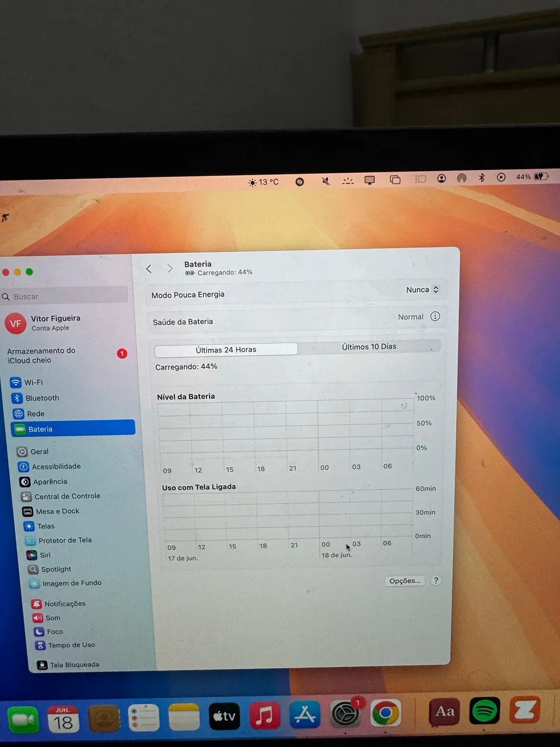560x747 pixels.
Task: Open help with the question mark button
Action: (436, 580)
